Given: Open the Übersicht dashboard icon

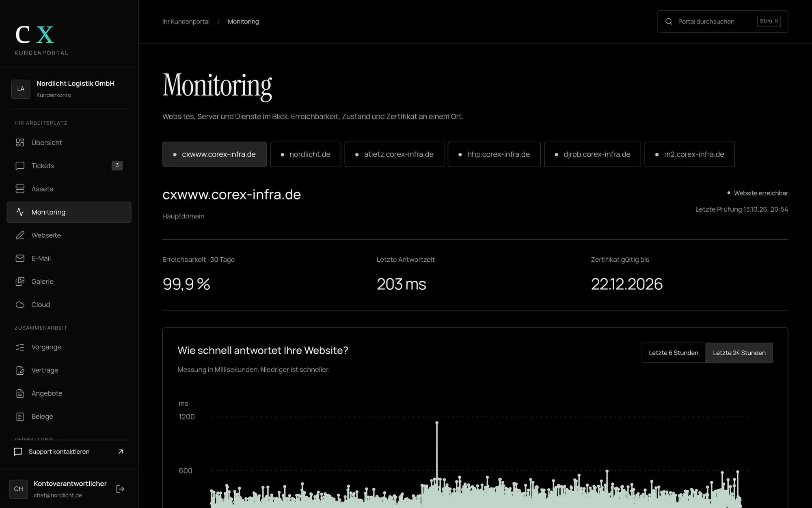Looking at the screenshot, I should point(20,143).
